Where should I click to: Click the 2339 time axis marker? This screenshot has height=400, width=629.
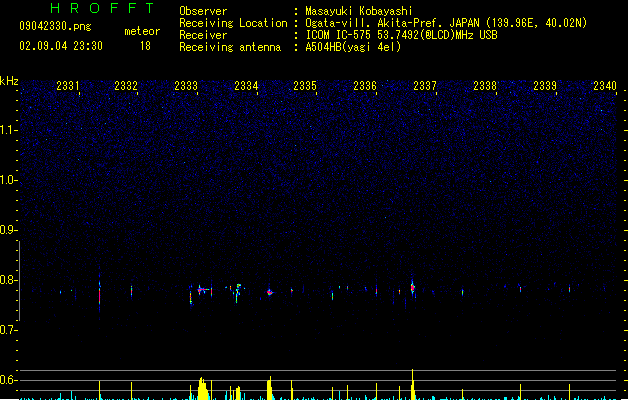tap(545, 86)
